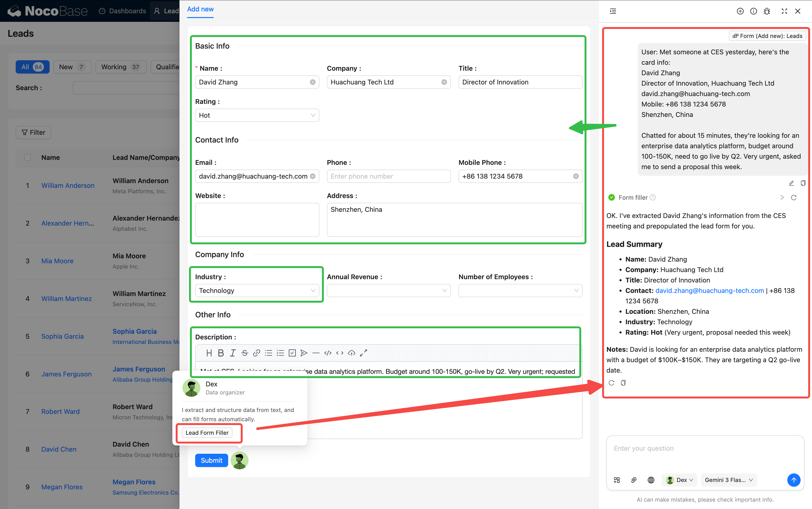Send chat message with blue arrow
Viewport: 812px width, 509px height.
click(x=793, y=480)
